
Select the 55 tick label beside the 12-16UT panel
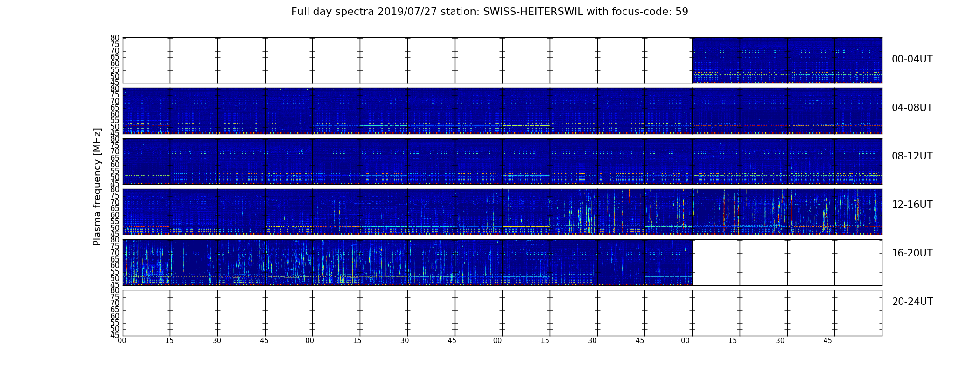[115, 221]
